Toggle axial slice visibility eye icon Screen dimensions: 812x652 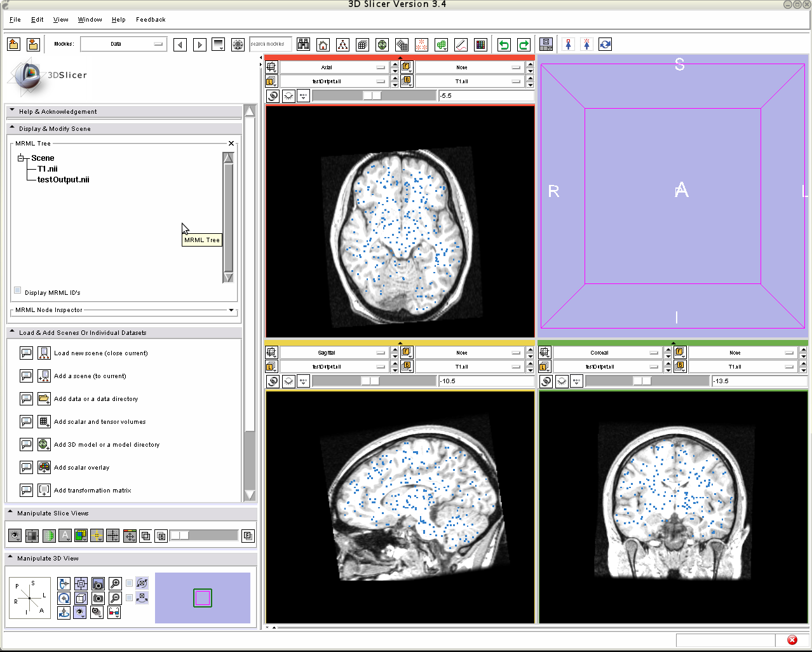click(288, 96)
